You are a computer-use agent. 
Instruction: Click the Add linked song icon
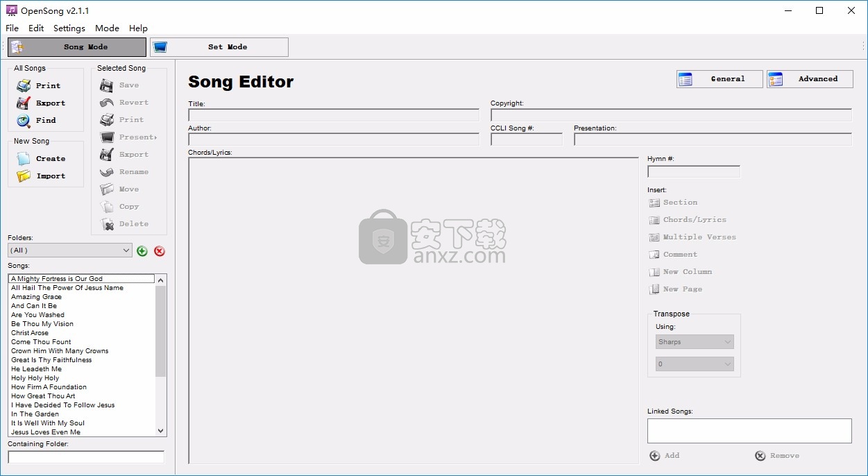[x=655, y=456]
